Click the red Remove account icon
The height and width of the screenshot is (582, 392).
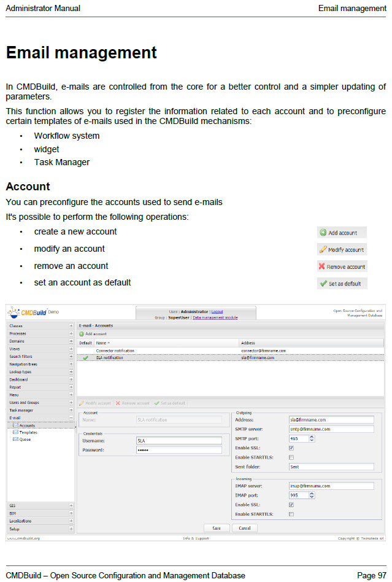tap(321, 266)
